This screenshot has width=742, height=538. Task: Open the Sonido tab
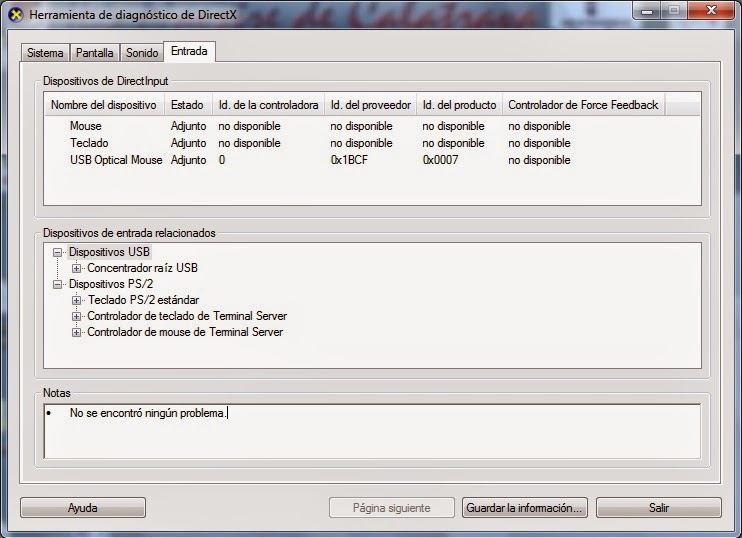(142, 53)
